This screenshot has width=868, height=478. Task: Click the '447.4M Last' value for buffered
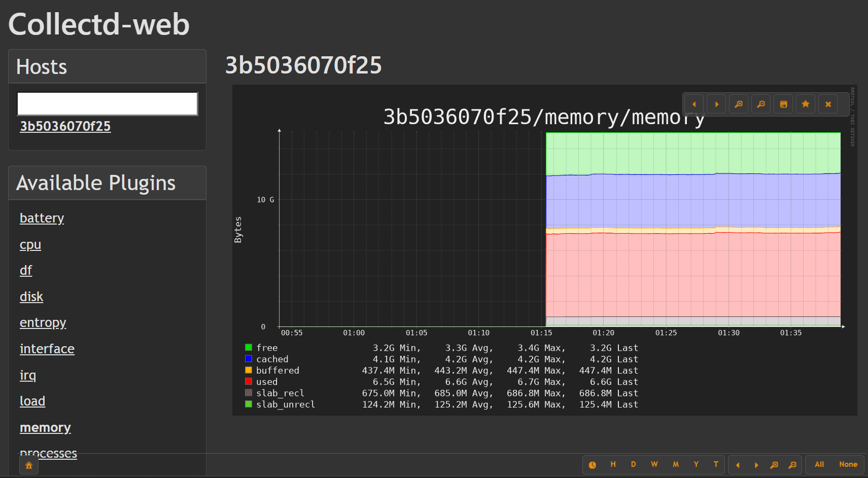[x=609, y=371]
